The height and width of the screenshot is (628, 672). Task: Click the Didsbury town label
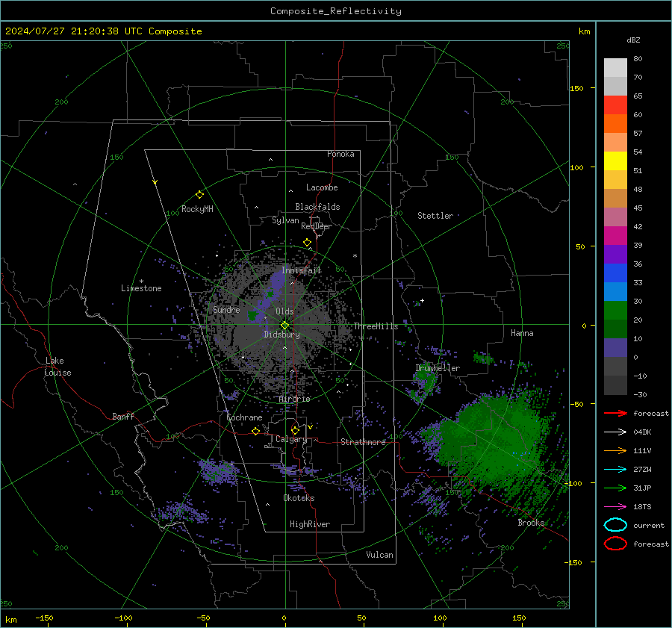click(x=282, y=335)
